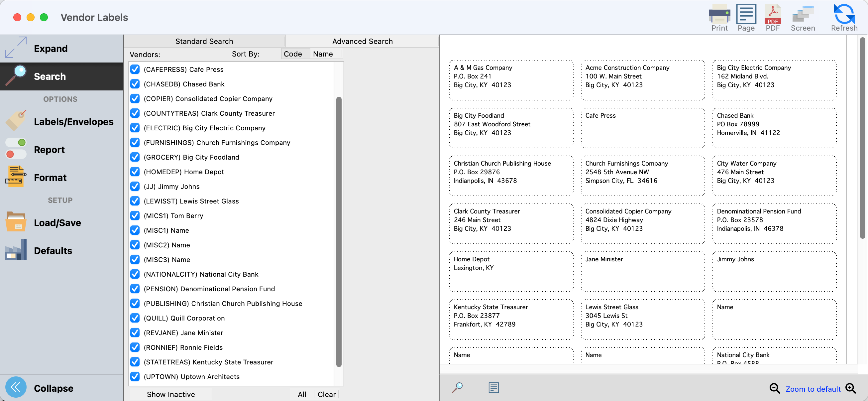This screenshot has width=868, height=401.
Task: Open the Report options section
Action: point(49,149)
